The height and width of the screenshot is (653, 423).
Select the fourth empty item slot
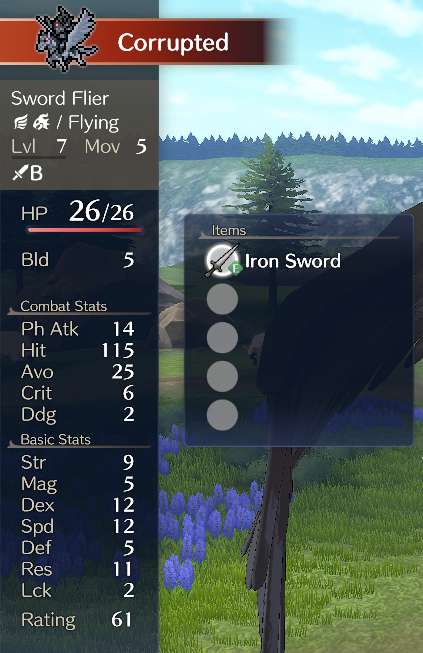pos(222,376)
